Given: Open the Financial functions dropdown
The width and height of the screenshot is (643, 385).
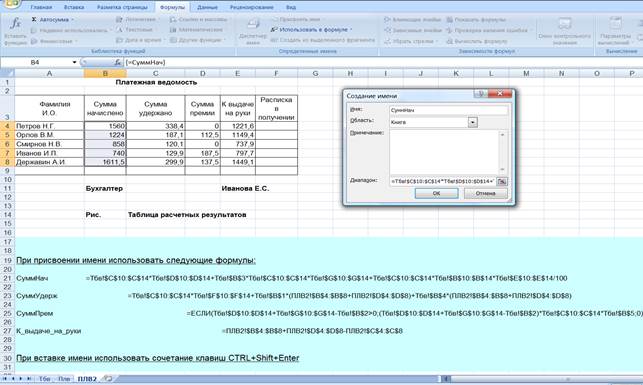Looking at the screenshot, I should (x=54, y=41).
